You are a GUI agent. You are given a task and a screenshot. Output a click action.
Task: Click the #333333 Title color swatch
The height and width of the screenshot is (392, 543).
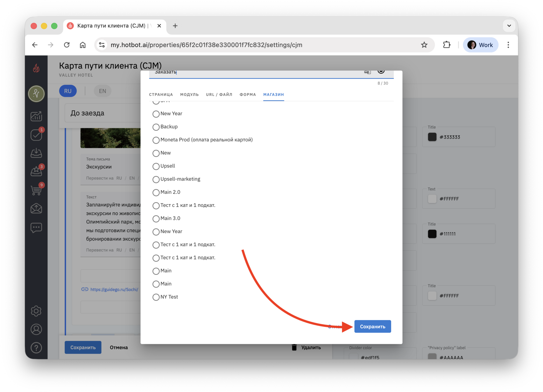click(x=432, y=137)
